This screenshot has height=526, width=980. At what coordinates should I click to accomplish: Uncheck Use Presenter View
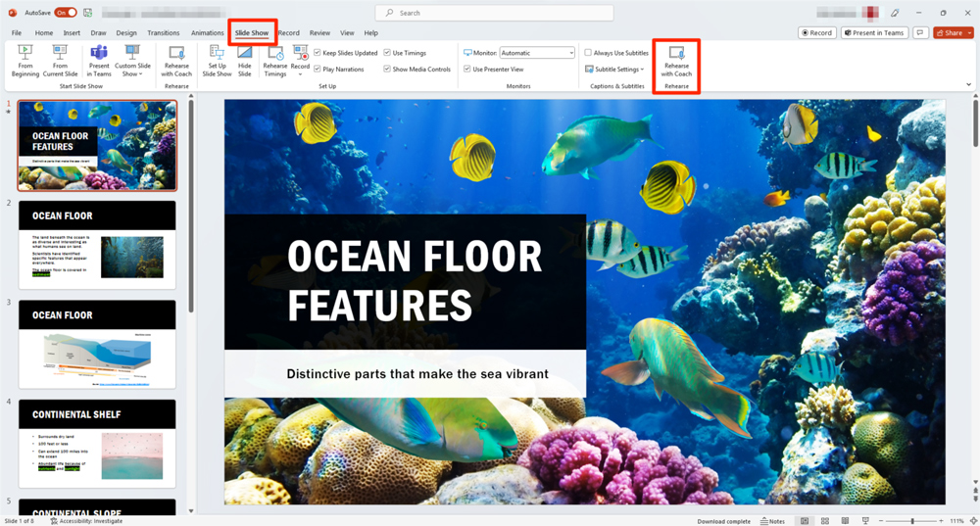click(x=466, y=70)
